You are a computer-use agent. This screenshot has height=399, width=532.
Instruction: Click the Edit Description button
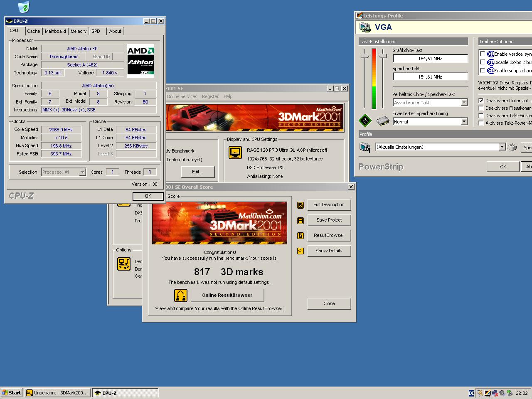pyautogui.click(x=329, y=205)
